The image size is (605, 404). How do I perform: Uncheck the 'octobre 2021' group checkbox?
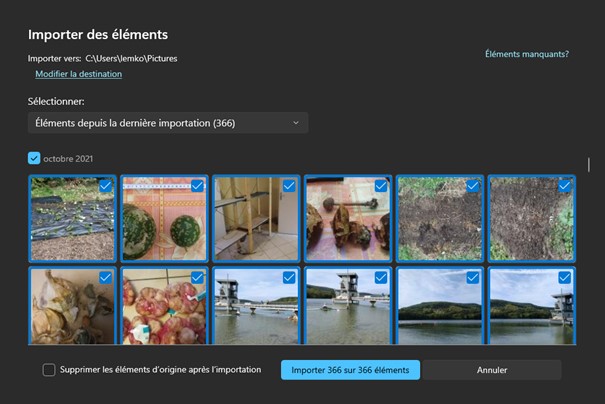tap(34, 158)
